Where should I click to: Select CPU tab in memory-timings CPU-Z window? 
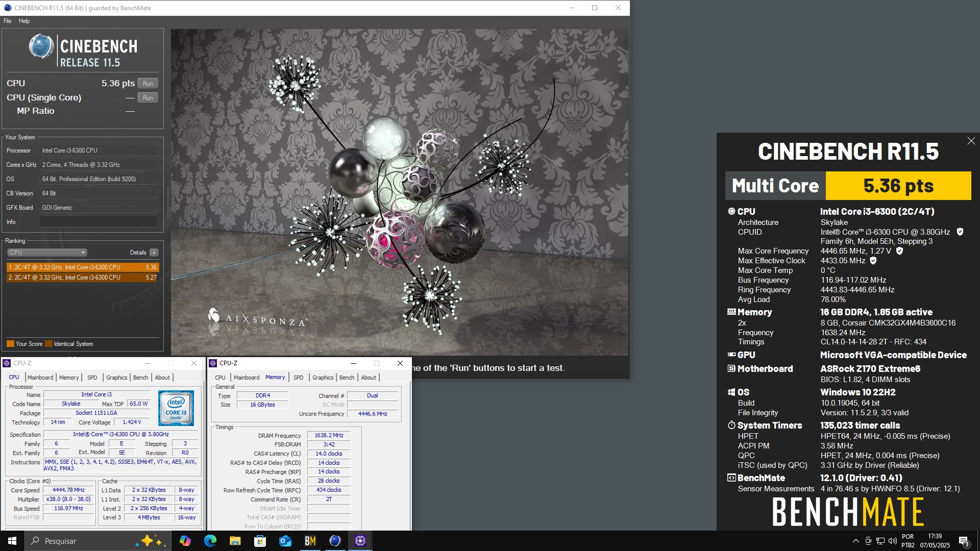coord(220,378)
